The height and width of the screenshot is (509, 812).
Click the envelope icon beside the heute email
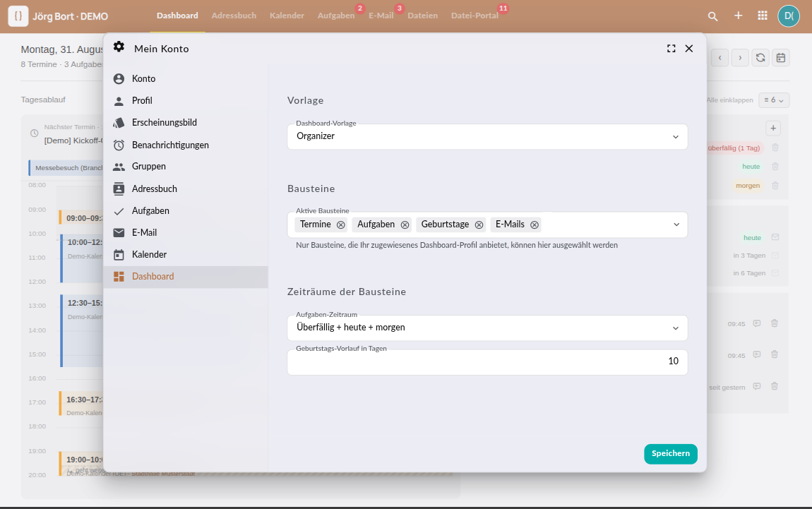point(775,237)
